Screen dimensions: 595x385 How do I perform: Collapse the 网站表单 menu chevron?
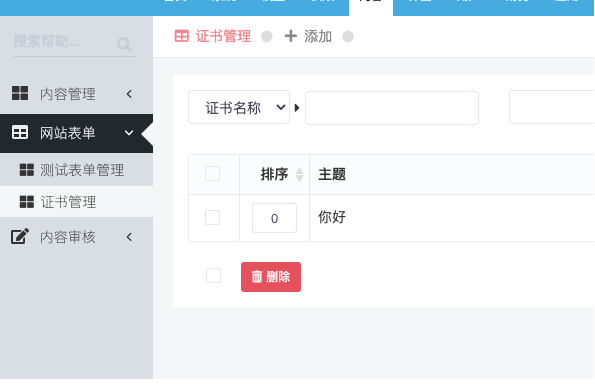pos(129,133)
